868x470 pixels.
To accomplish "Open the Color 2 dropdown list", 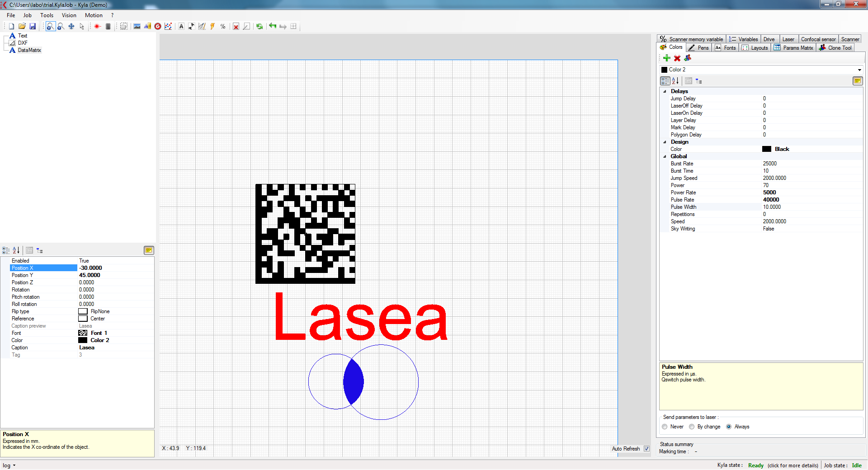I will [859, 70].
